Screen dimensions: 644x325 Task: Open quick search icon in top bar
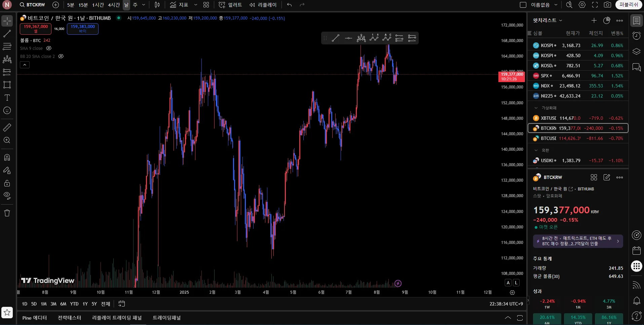point(569,5)
